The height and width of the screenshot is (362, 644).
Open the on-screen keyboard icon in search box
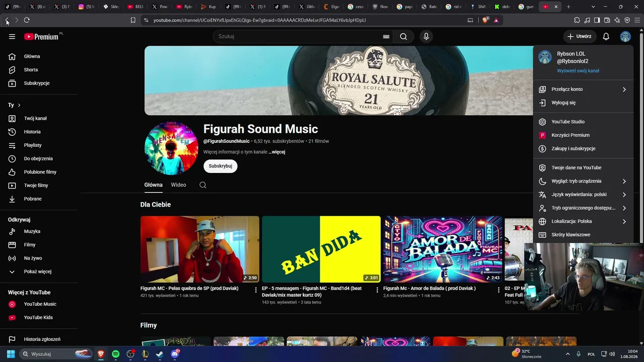(x=386, y=37)
